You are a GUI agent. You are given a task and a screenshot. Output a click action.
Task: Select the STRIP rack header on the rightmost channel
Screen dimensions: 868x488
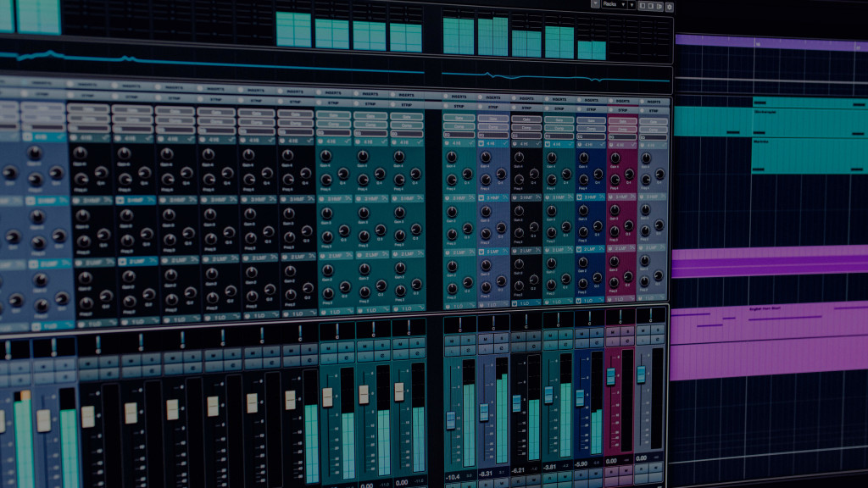(653, 109)
